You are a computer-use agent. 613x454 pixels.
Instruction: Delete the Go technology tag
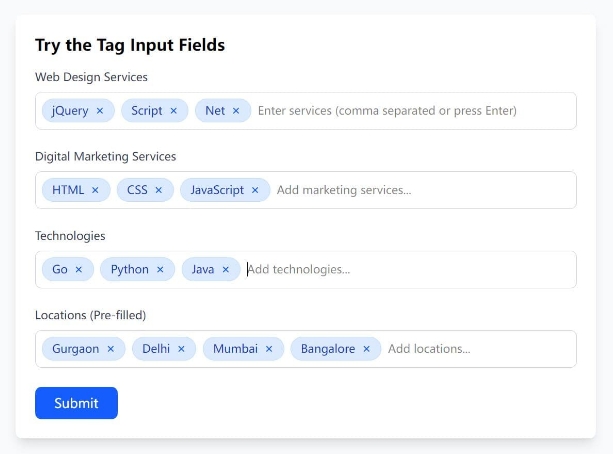click(x=79, y=270)
